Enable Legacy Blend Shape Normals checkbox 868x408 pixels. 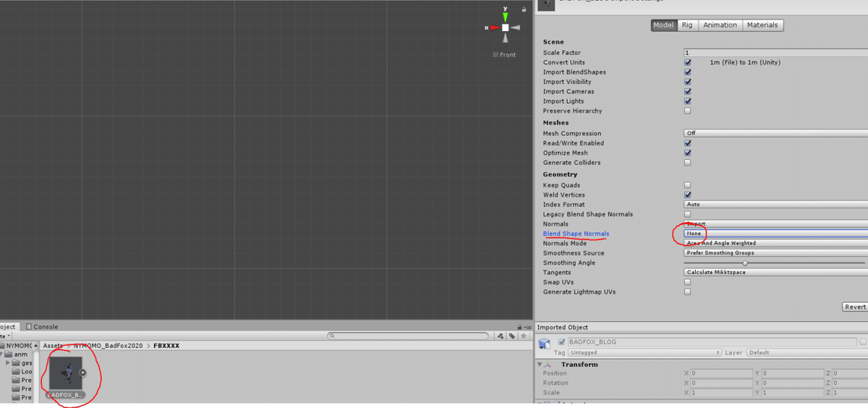click(x=687, y=214)
